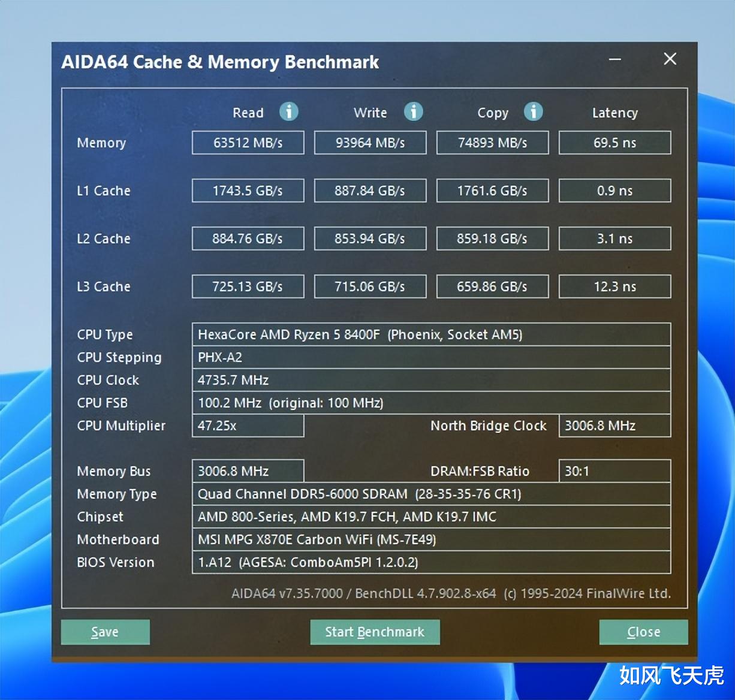This screenshot has height=700, width=735.
Task: Click the L3 Cache row label
Action: [x=104, y=286]
